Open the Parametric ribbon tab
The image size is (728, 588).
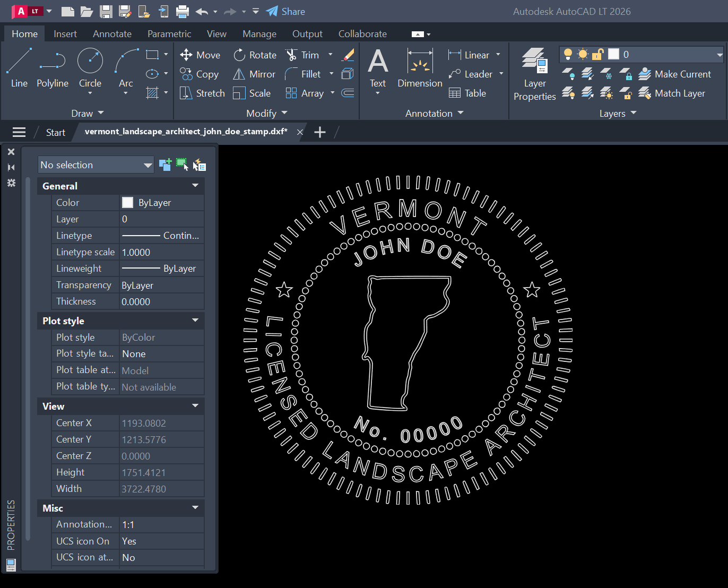pos(169,33)
